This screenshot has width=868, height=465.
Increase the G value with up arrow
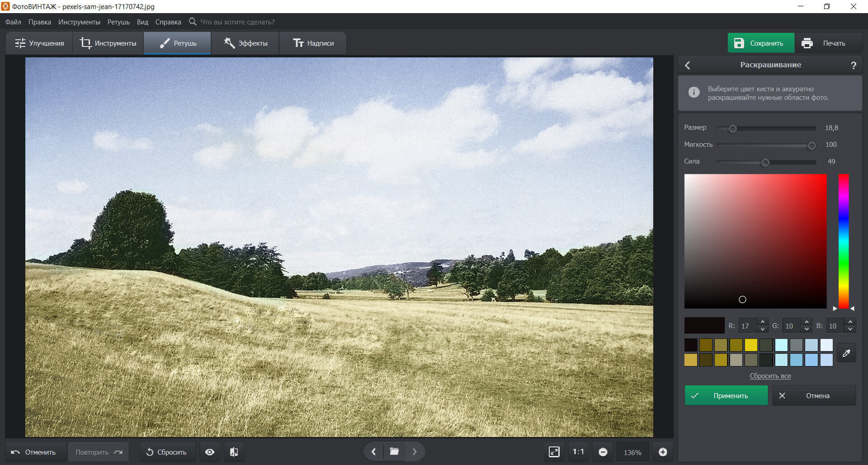pyautogui.click(x=807, y=322)
